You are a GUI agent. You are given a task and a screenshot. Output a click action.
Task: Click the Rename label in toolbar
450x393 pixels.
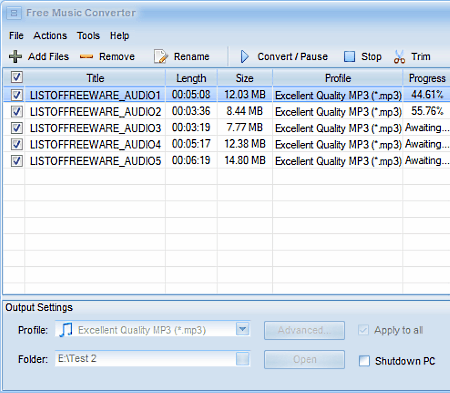tap(192, 57)
